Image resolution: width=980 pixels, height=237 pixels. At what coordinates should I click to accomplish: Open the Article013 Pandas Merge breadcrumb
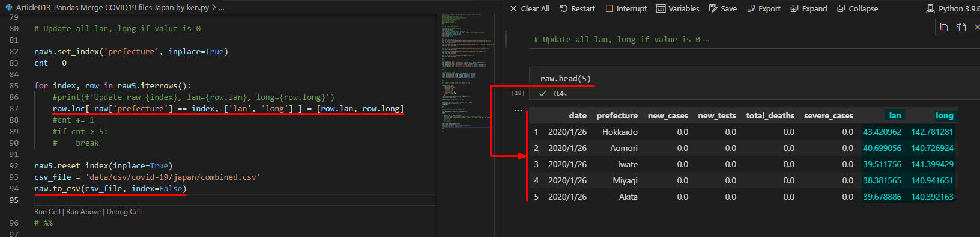tap(112, 8)
